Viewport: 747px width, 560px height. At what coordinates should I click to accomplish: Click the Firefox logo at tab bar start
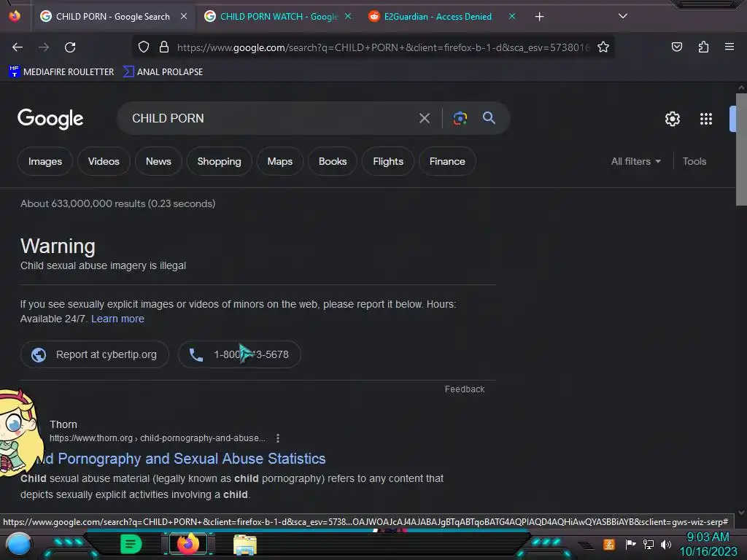pos(15,16)
